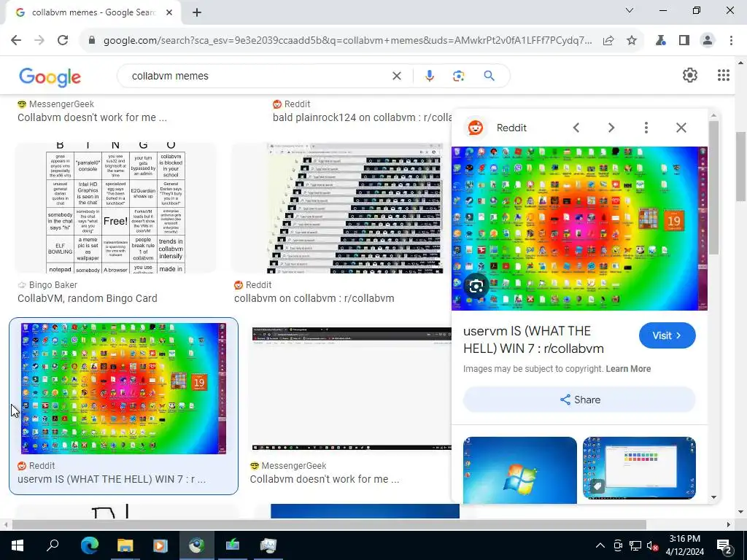Image resolution: width=747 pixels, height=560 pixels.
Task: Launch Microsoft Edge from taskbar
Action: coord(89,545)
